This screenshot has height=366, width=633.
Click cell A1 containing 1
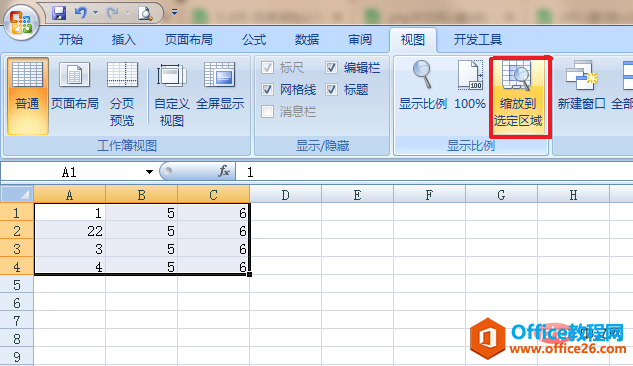pos(70,212)
